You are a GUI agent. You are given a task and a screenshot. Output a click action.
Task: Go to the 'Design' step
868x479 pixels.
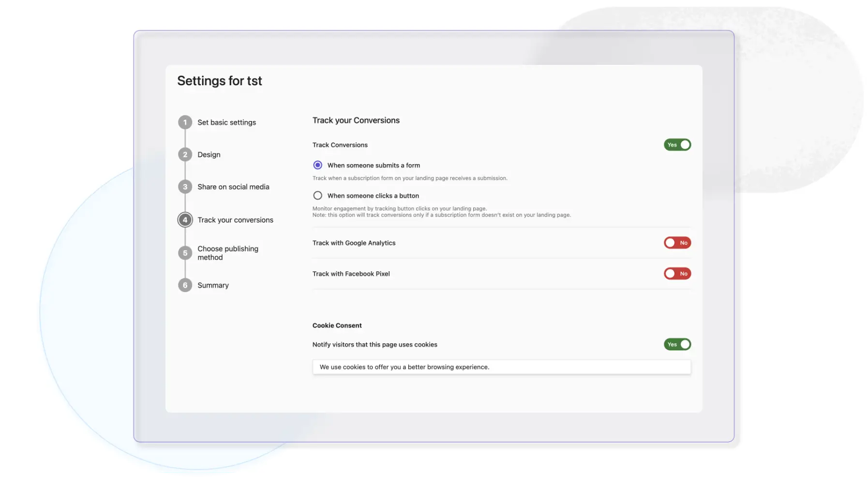point(209,154)
